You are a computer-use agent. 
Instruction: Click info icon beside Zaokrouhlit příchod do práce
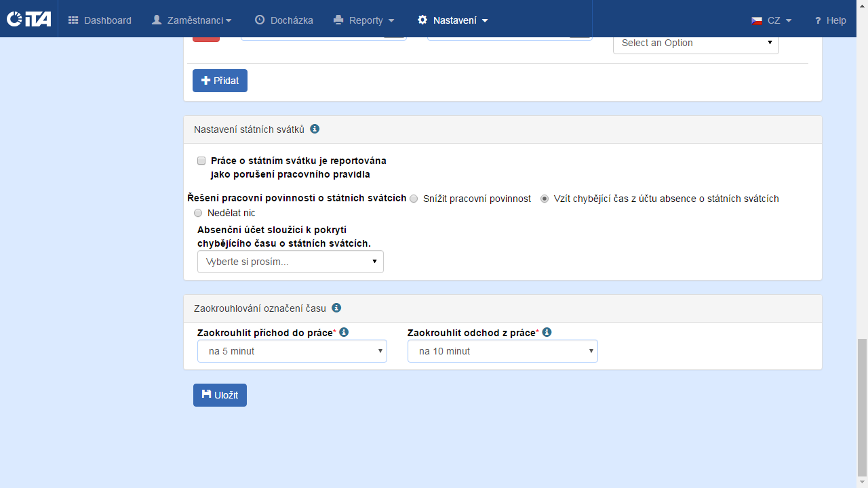[344, 332]
